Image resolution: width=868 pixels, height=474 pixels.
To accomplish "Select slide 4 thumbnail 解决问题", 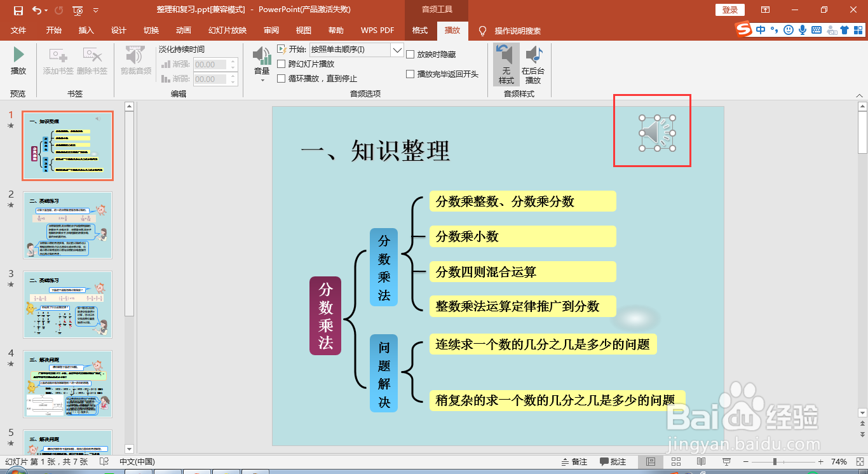I will 67,384.
